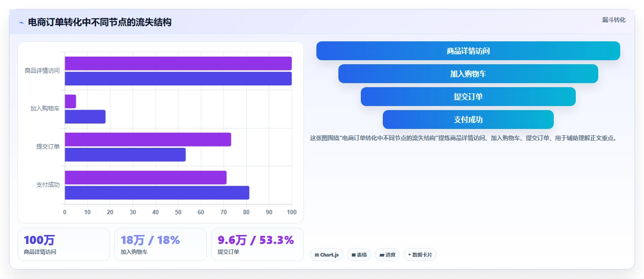The height and width of the screenshot is (279, 644).
Task: Click the indigo bar for 商品详情访问
Action: tap(178, 79)
